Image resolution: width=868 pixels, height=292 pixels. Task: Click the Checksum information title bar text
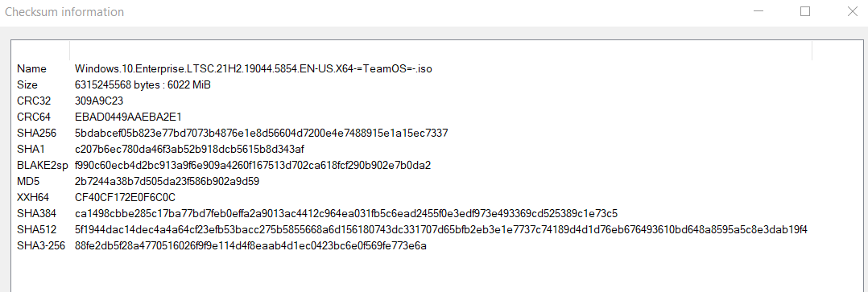click(64, 11)
